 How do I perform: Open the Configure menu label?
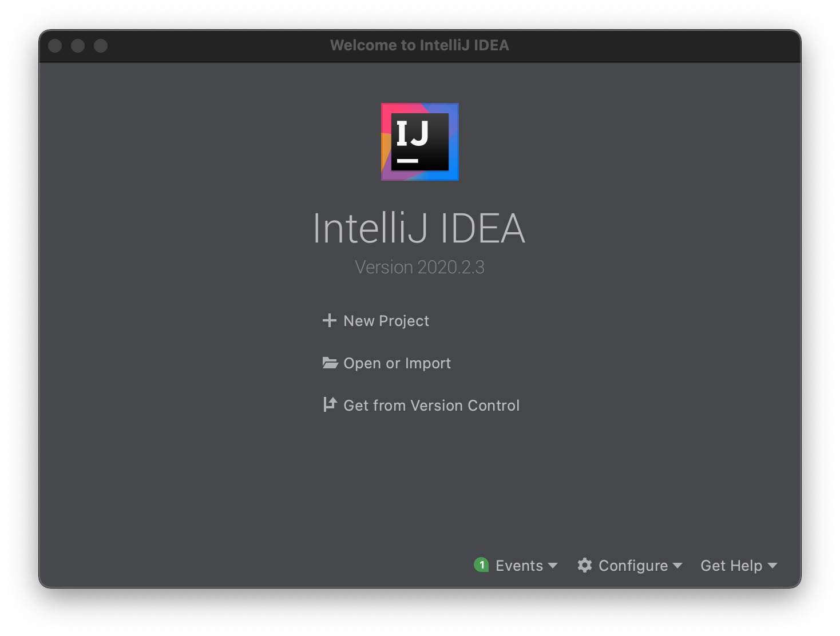click(633, 566)
